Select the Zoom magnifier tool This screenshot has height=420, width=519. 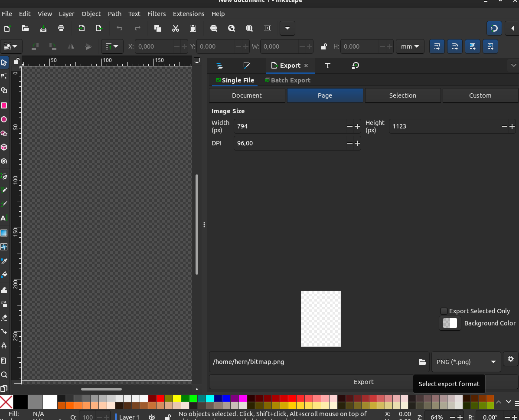pyautogui.click(x=4, y=374)
